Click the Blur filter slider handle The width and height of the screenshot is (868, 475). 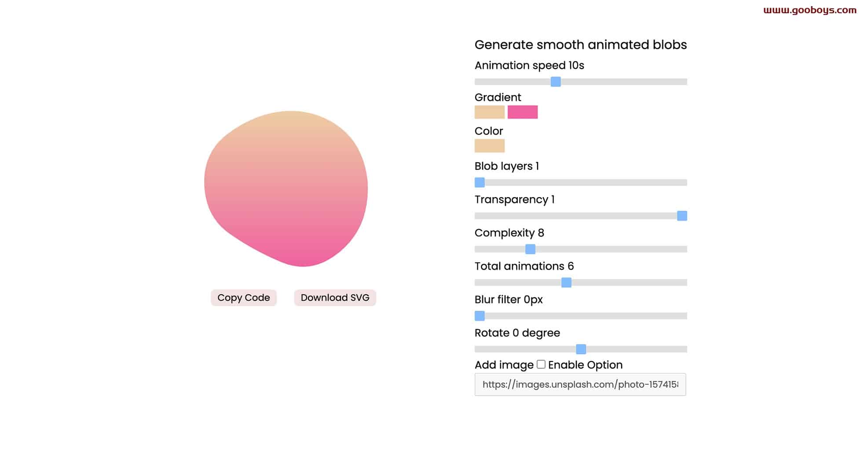480,316
